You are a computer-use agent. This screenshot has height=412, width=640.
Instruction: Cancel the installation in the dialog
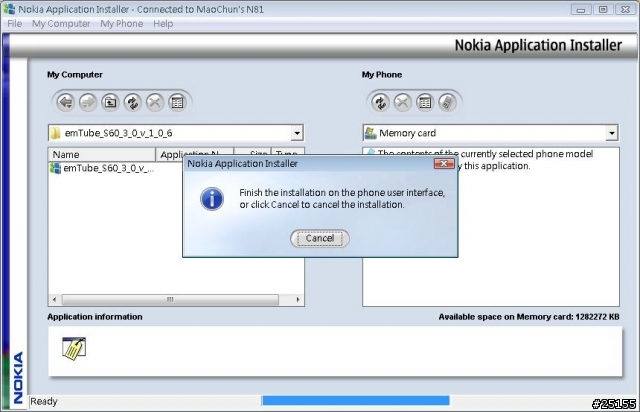coord(320,238)
